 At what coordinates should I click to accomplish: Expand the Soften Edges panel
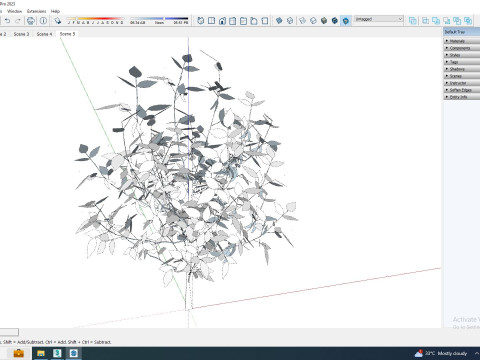click(x=462, y=90)
